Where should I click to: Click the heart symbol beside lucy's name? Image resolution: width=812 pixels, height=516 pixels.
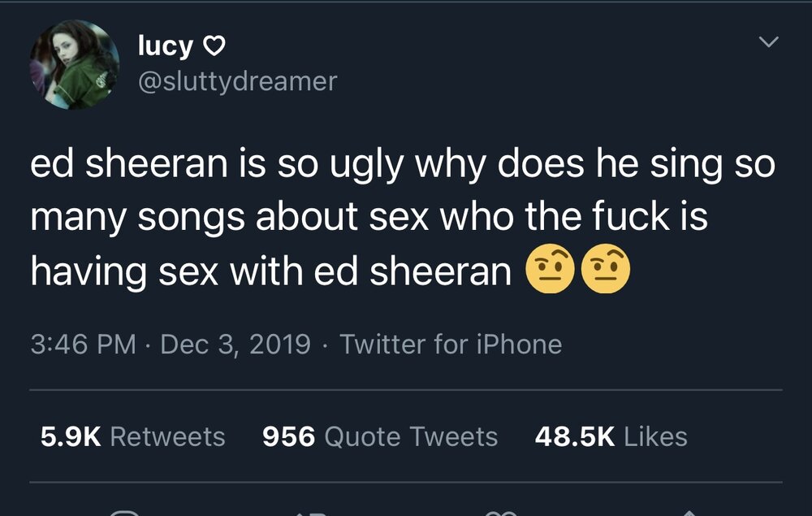coord(214,46)
